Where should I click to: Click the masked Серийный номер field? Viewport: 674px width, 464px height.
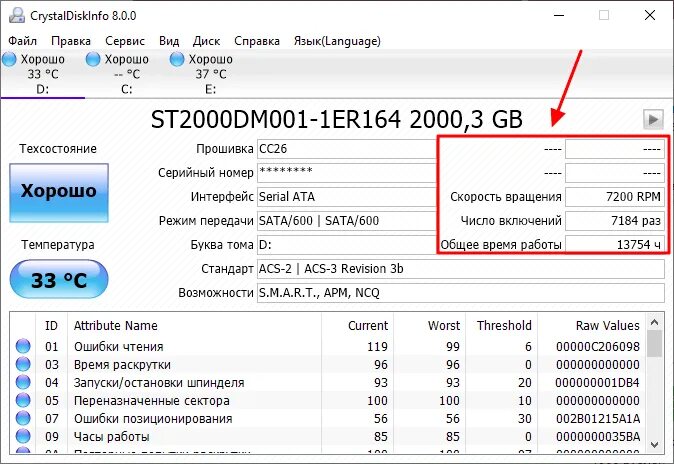(346, 172)
